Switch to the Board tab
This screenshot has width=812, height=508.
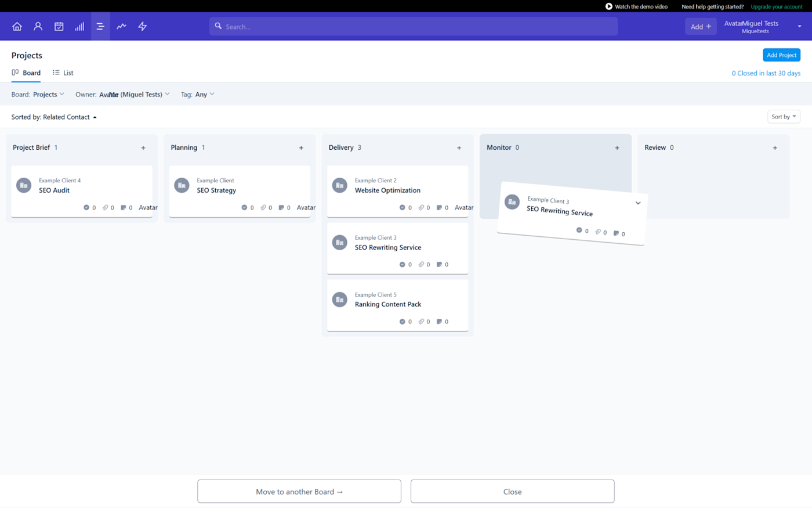click(x=26, y=73)
